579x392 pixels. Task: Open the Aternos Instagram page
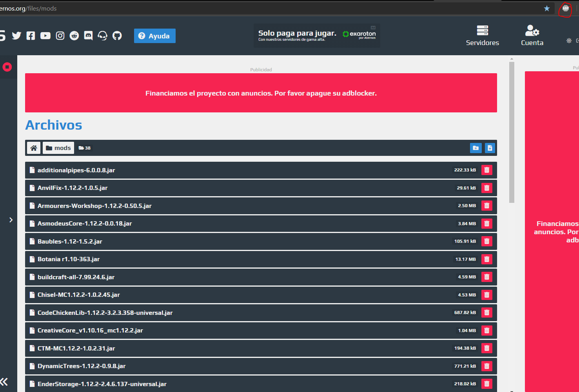pyautogui.click(x=60, y=36)
